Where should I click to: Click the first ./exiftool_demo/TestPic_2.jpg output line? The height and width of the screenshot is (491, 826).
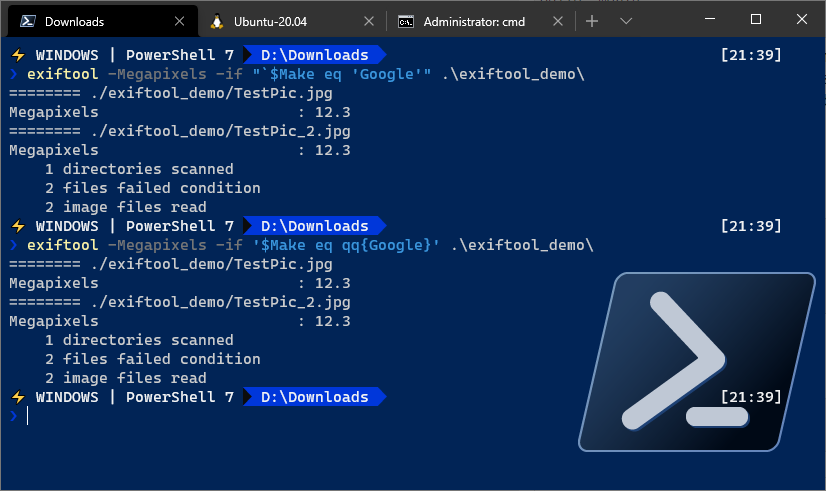click(180, 131)
